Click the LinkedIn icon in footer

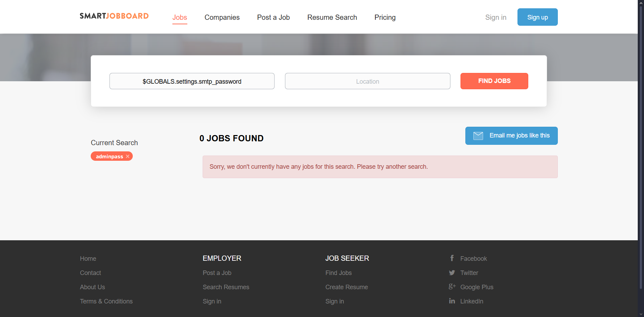pyautogui.click(x=452, y=301)
